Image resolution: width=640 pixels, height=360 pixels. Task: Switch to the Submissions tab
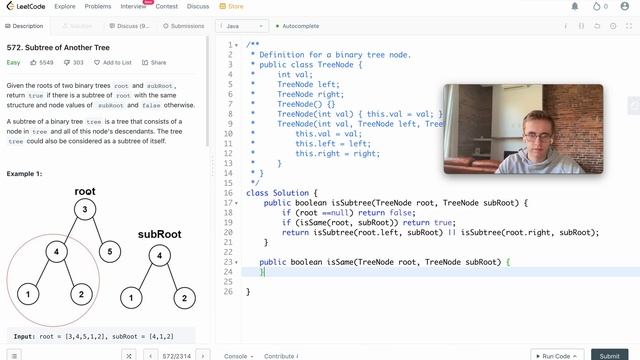point(184,26)
